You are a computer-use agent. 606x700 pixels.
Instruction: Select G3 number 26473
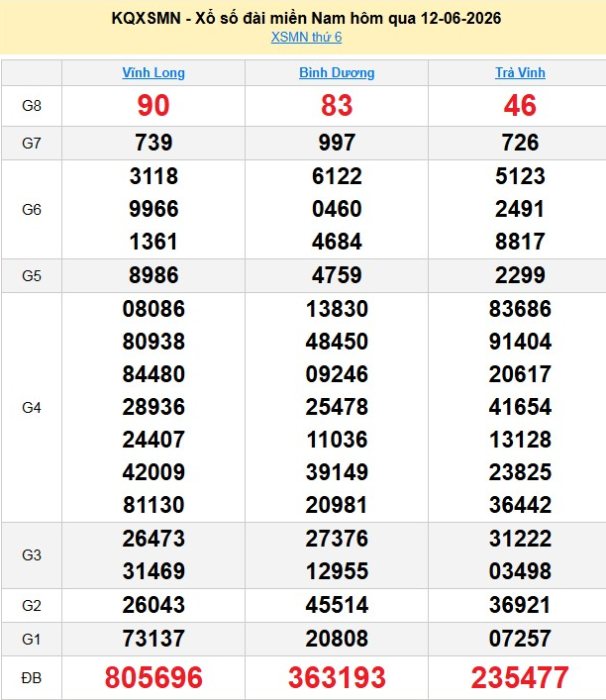click(153, 539)
